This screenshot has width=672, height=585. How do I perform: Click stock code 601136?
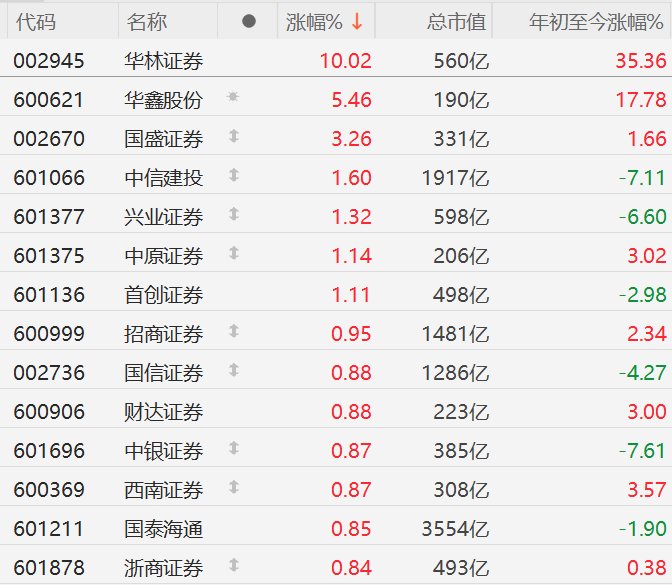[49, 295]
